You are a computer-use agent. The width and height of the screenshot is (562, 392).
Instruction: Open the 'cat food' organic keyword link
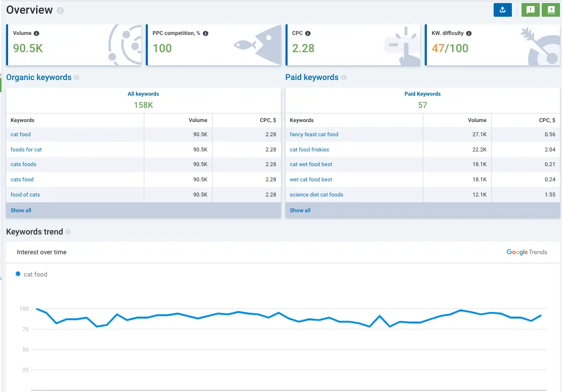coord(21,135)
